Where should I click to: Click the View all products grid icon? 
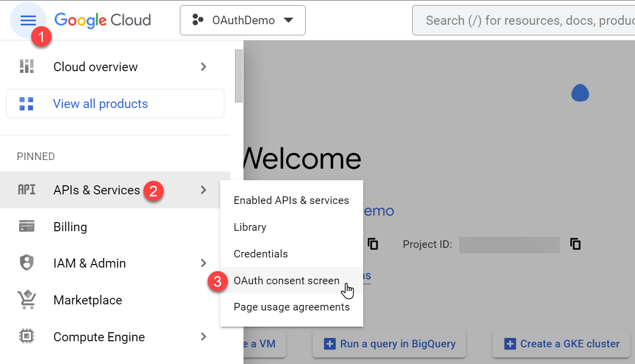point(26,103)
